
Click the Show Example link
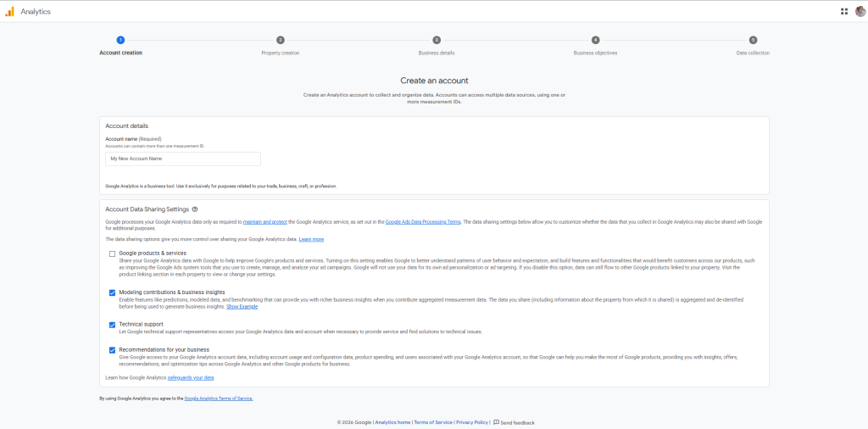pyautogui.click(x=242, y=307)
